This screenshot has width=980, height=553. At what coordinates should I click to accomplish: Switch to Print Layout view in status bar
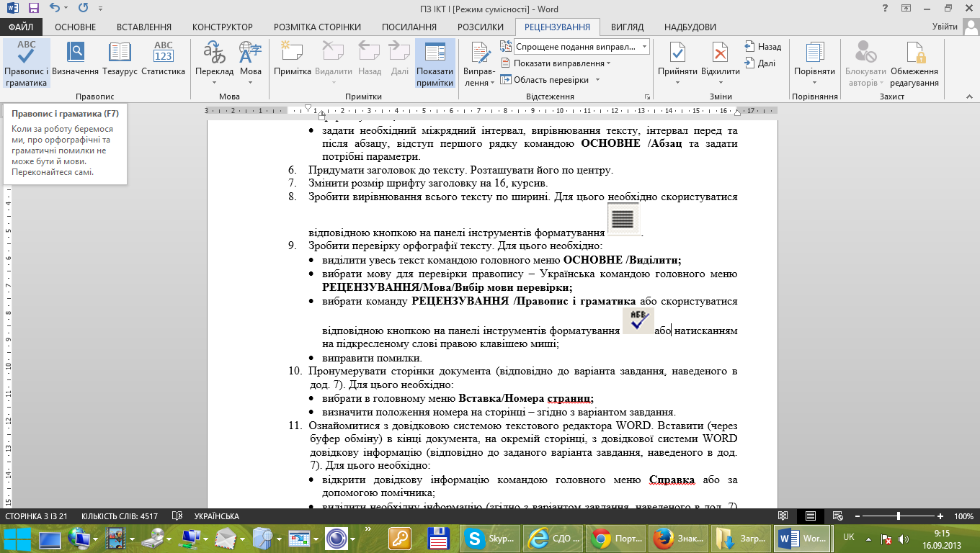coord(811,516)
